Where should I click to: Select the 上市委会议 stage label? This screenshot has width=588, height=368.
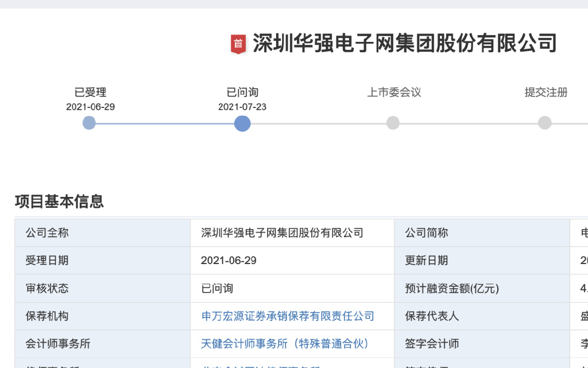[x=394, y=92]
